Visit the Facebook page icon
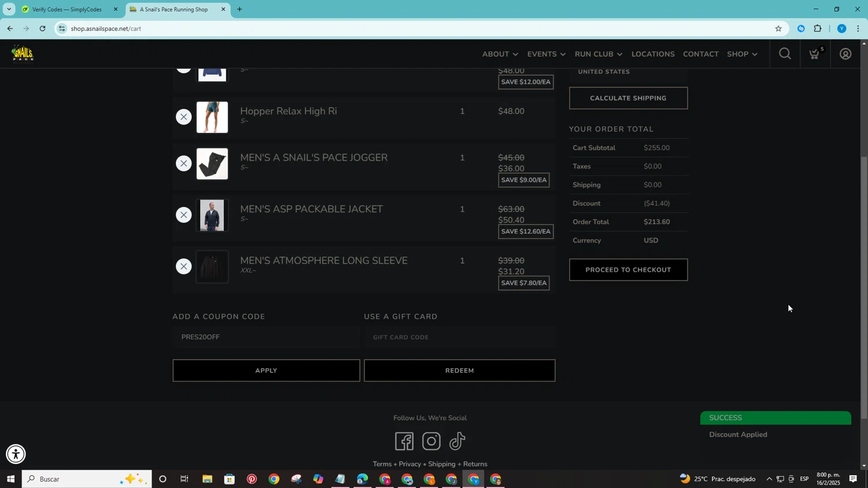The image size is (868, 488). coord(404,441)
